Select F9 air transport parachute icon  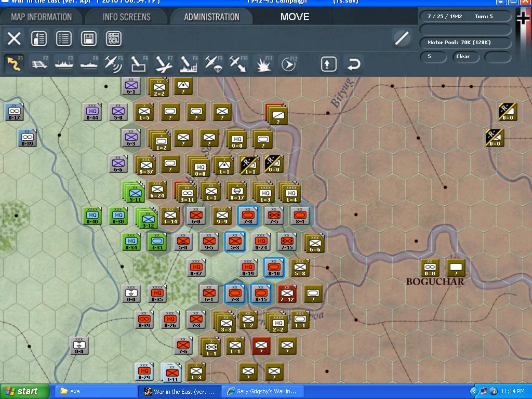(x=214, y=63)
